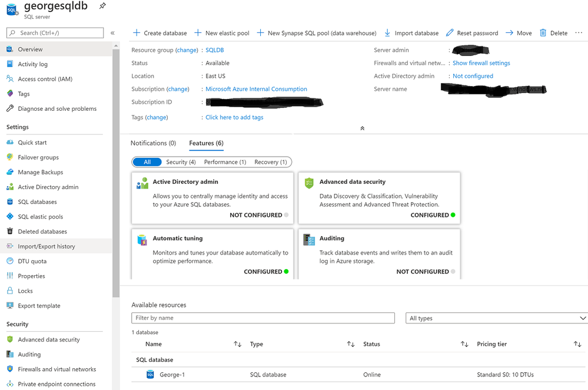588x390 pixels.
Task: Open the All types dropdown
Action: [x=497, y=318]
